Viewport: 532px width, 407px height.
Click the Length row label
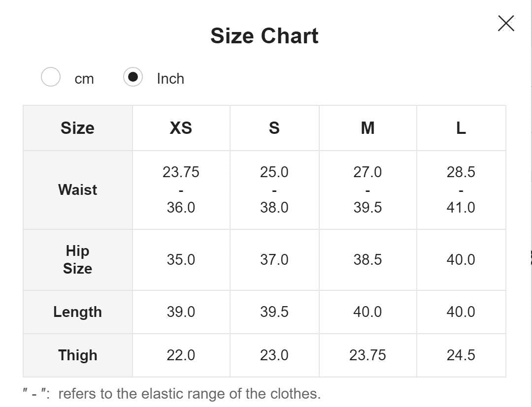click(x=78, y=312)
